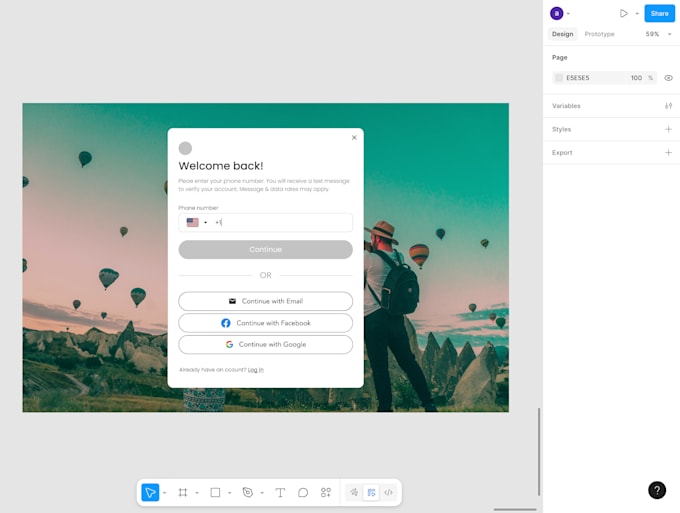Edit the 100 percent opacity field
This screenshot has height=513, width=680.
[636, 78]
